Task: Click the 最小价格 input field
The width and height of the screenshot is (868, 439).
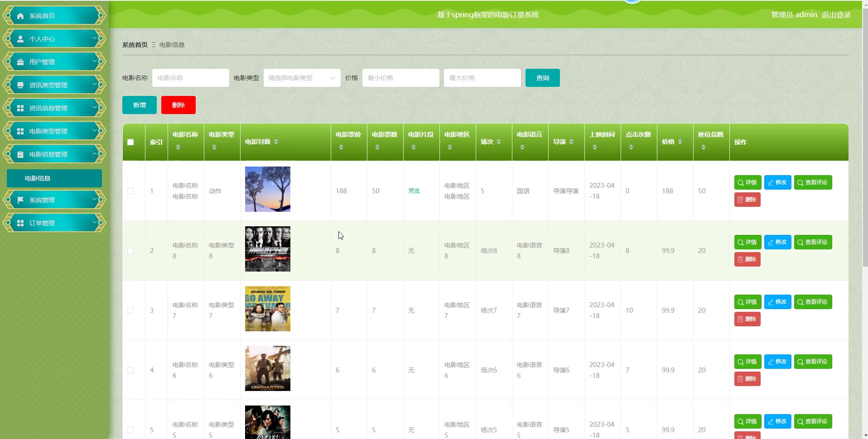Action: tap(401, 78)
